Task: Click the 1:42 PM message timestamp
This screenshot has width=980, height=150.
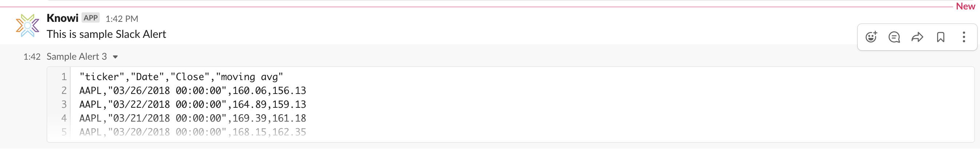Action: pyautogui.click(x=122, y=19)
